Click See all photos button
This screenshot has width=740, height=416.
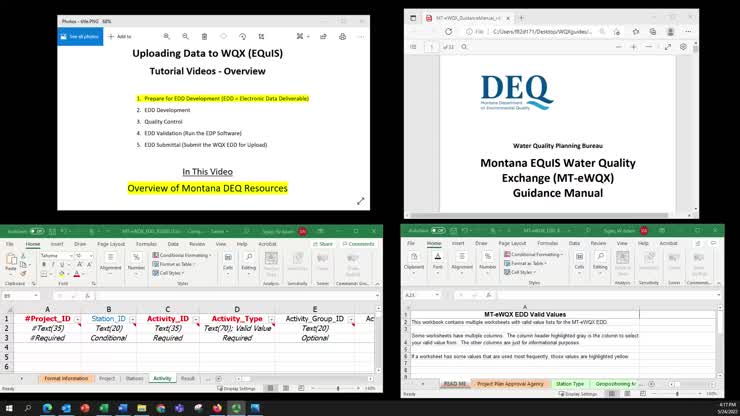click(80, 36)
